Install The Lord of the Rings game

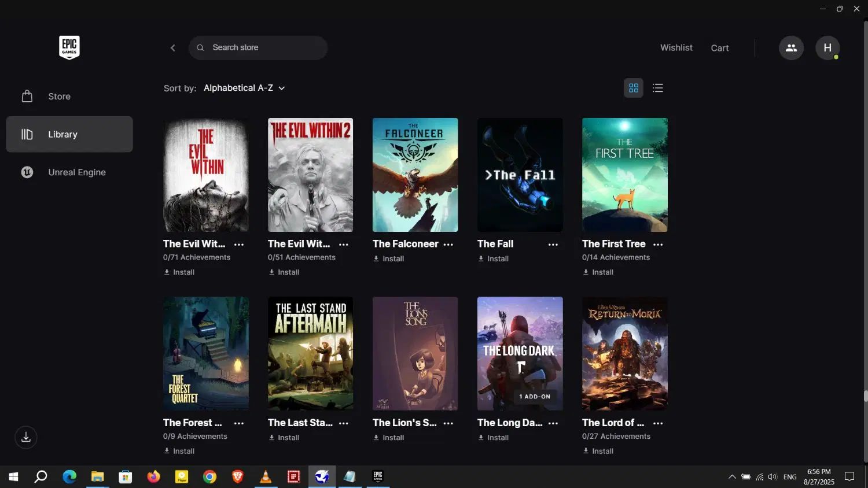point(598,451)
